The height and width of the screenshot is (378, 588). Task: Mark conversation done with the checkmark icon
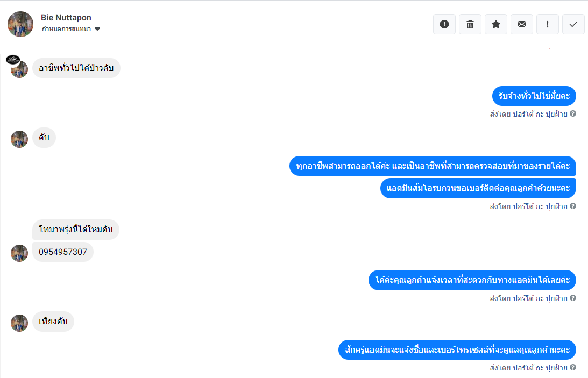click(573, 24)
